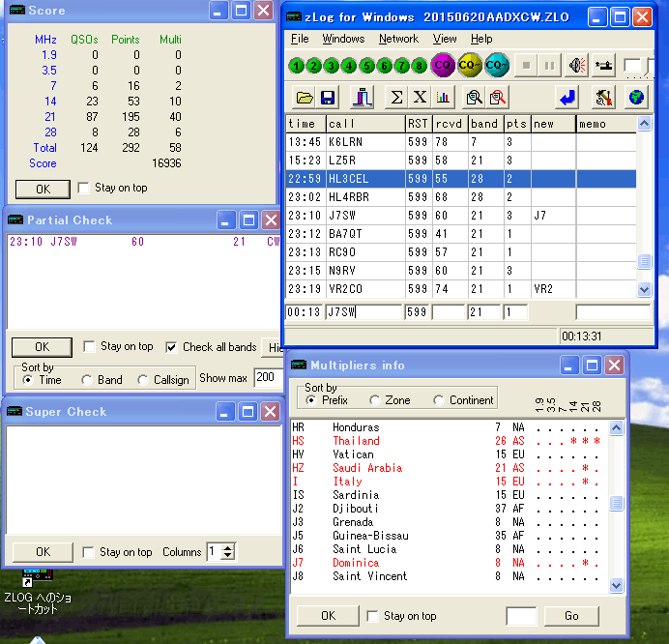Click OK in Partial Check window
Image resolution: width=669 pixels, height=644 pixels.
click(42, 347)
